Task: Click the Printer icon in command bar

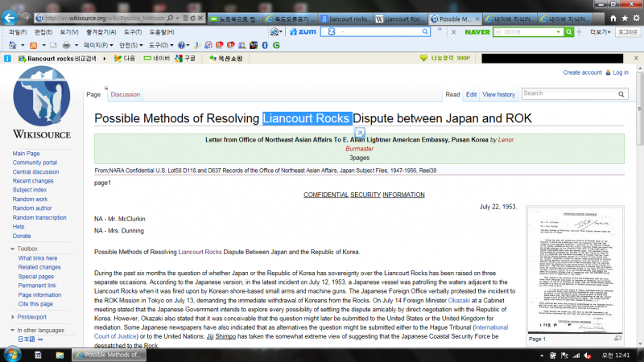Action: [x=66, y=45]
